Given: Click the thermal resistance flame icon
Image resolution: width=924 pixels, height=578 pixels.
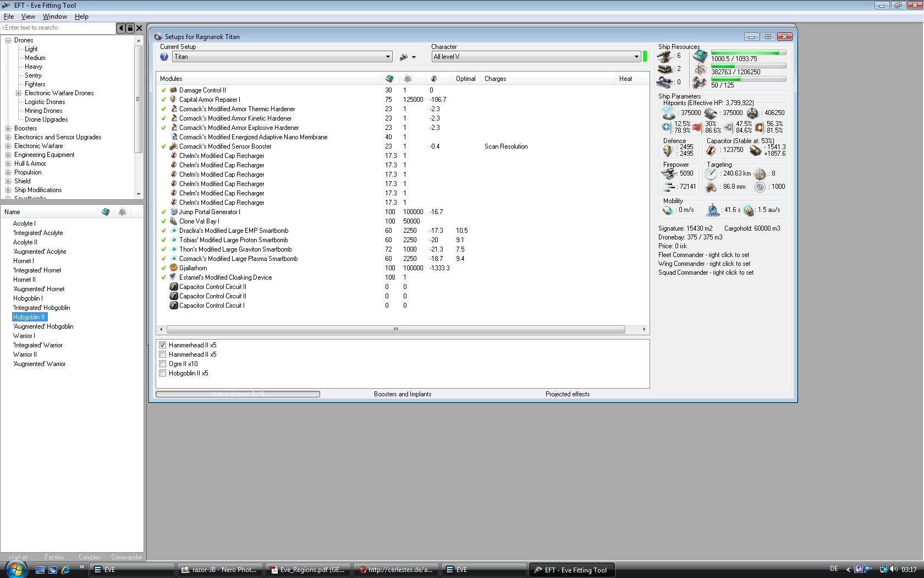Looking at the screenshot, I should click(x=697, y=127).
